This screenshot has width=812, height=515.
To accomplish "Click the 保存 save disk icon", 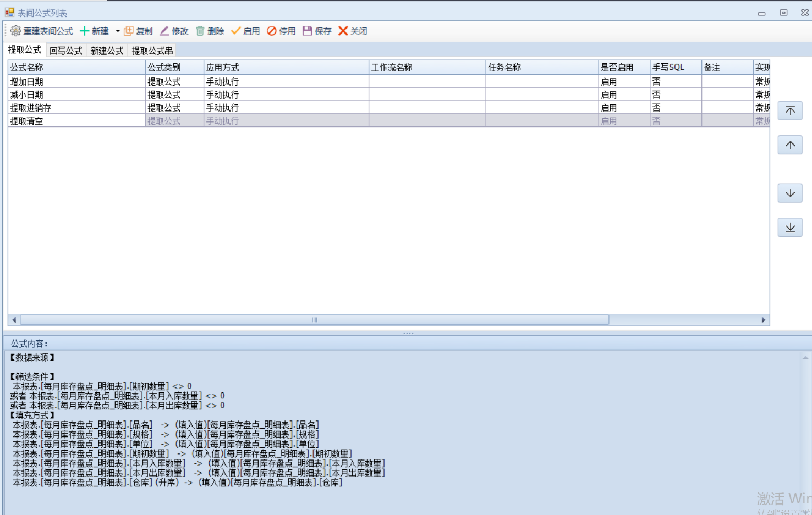I will coord(308,31).
